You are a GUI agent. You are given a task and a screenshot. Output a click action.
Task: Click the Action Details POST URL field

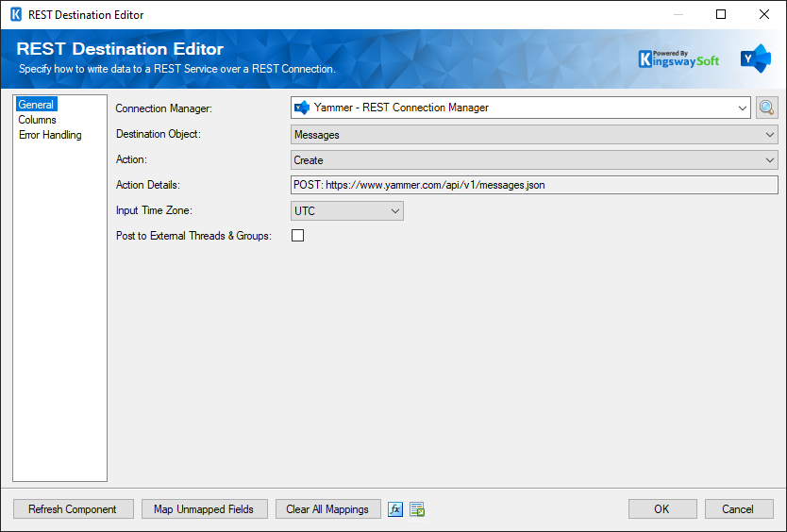click(x=534, y=185)
